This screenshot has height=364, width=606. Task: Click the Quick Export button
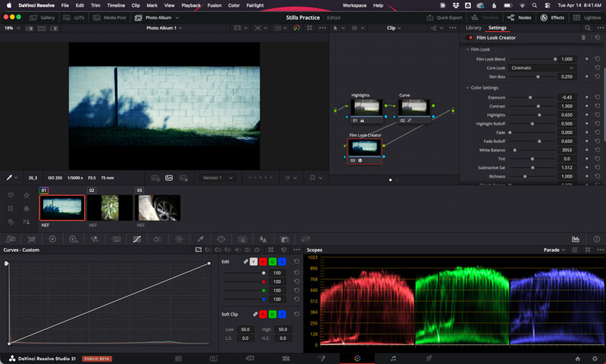click(x=445, y=17)
